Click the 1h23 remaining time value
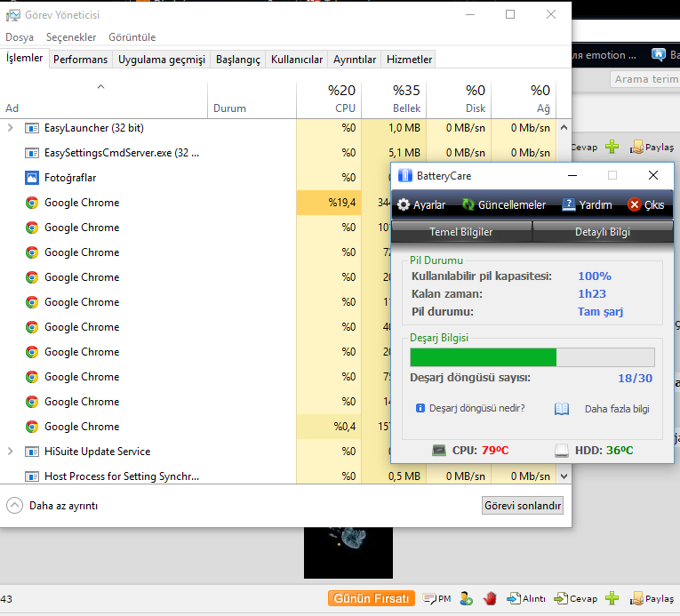Viewport: 680px width, 616px height. point(591,293)
